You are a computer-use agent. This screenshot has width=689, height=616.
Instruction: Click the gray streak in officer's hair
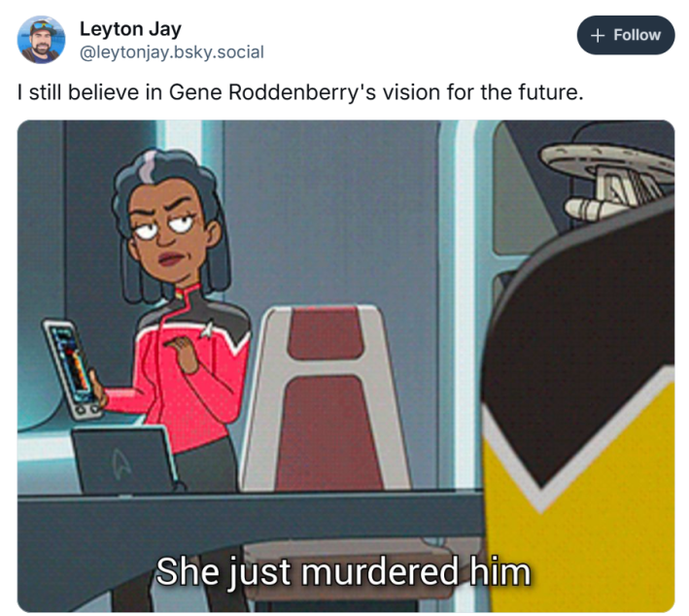point(150,166)
